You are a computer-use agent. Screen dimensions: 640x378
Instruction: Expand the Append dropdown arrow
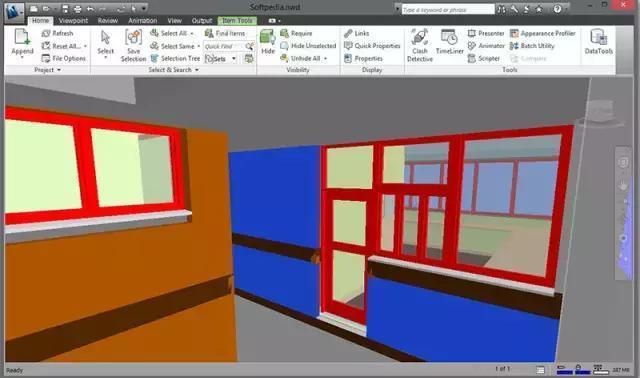pyautogui.click(x=22, y=58)
